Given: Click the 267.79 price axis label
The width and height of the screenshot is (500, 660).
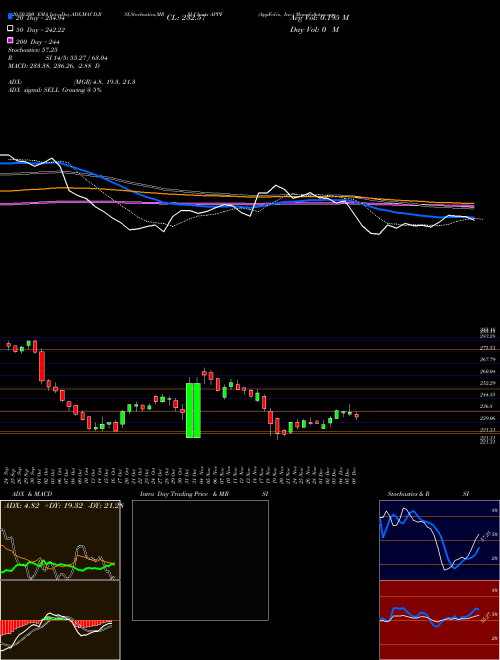Looking at the screenshot, I should click(x=487, y=359).
